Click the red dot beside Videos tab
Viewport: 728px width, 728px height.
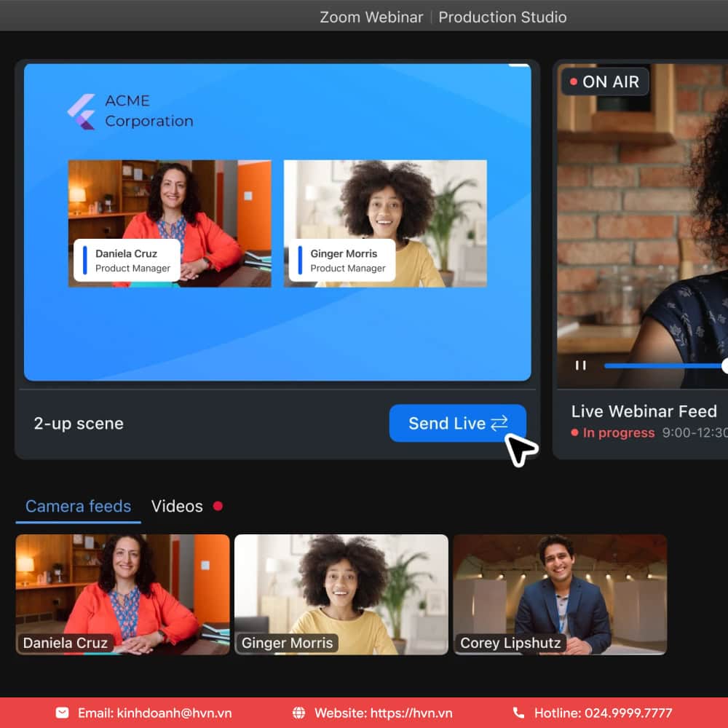[218, 506]
